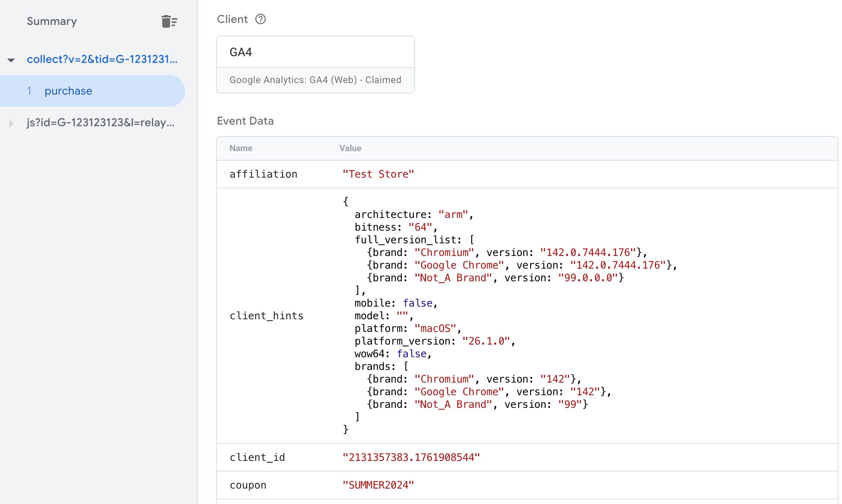This screenshot has height=504, width=842.
Task: Click the affiliation row name
Action: tap(263, 174)
